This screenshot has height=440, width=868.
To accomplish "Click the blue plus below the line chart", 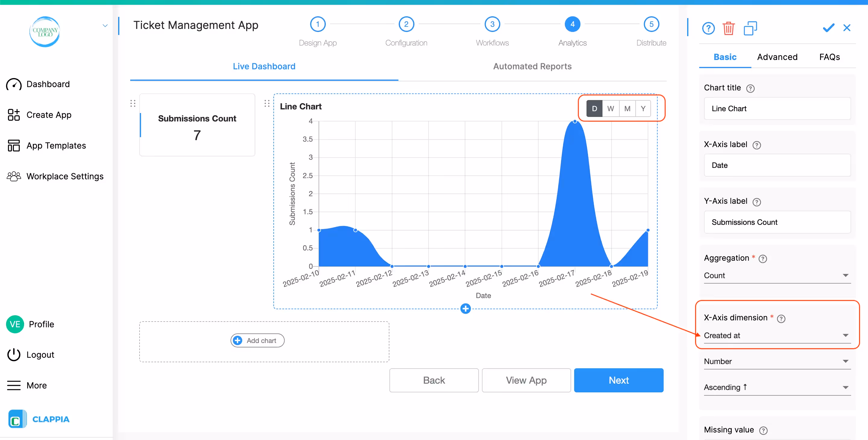I will pyautogui.click(x=465, y=308).
